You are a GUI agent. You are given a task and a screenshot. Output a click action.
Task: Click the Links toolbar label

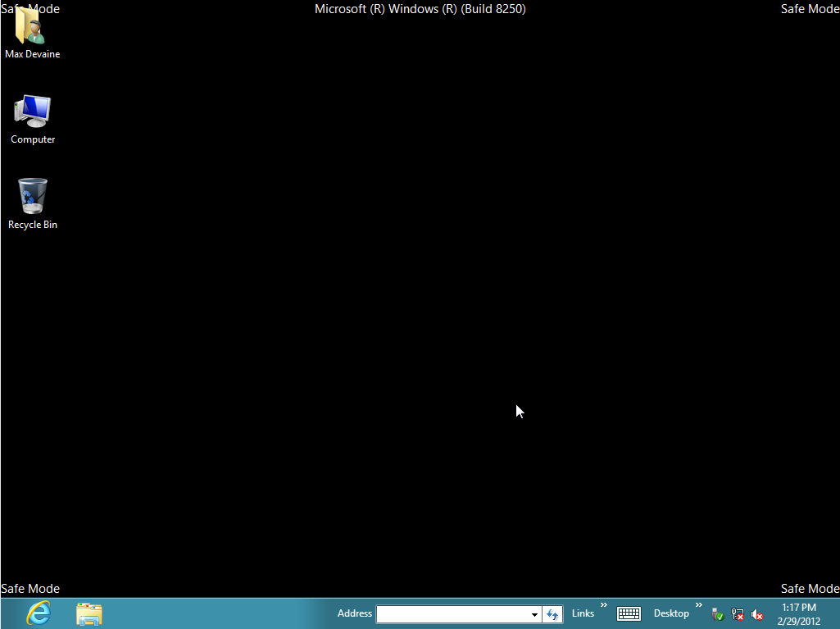[583, 613]
